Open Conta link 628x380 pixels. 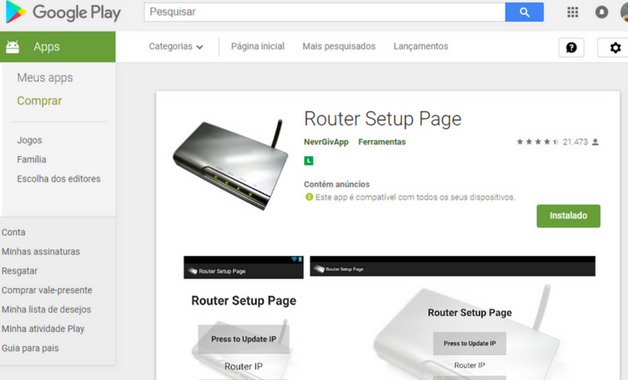click(x=13, y=232)
